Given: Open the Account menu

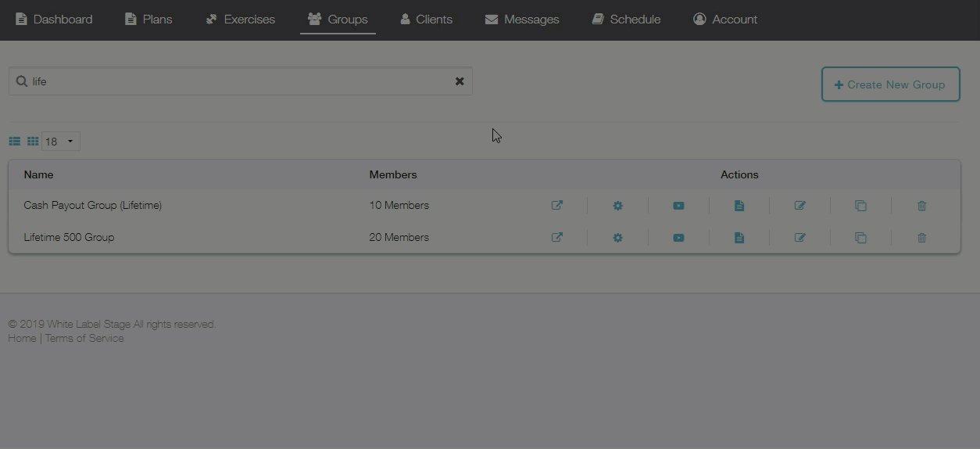Looking at the screenshot, I should (725, 20).
